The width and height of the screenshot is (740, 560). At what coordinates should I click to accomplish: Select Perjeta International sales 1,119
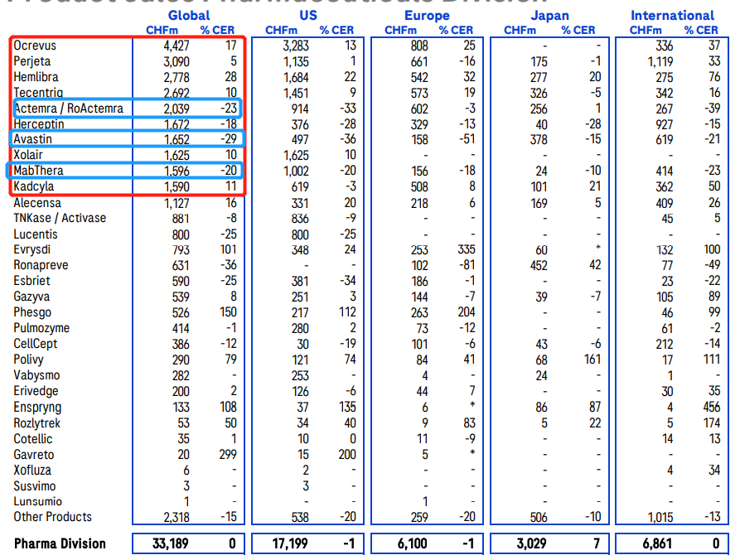660,62
